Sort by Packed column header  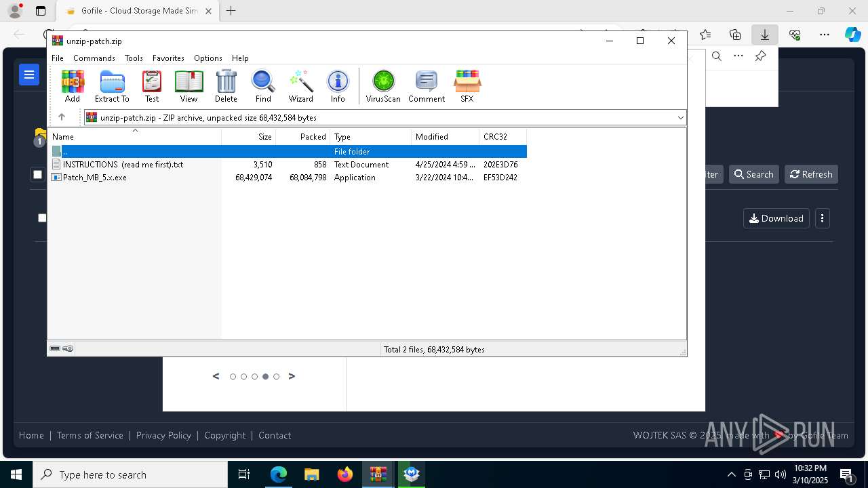[303, 137]
